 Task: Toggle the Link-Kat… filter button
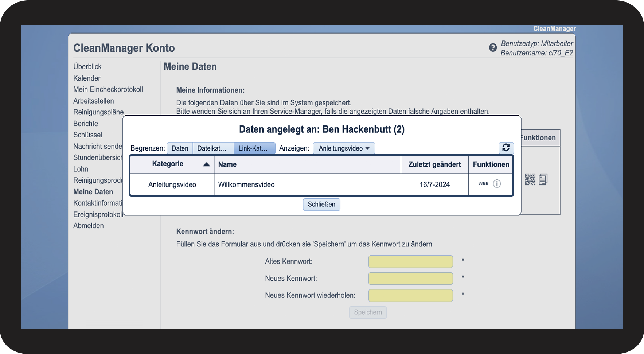click(x=254, y=148)
